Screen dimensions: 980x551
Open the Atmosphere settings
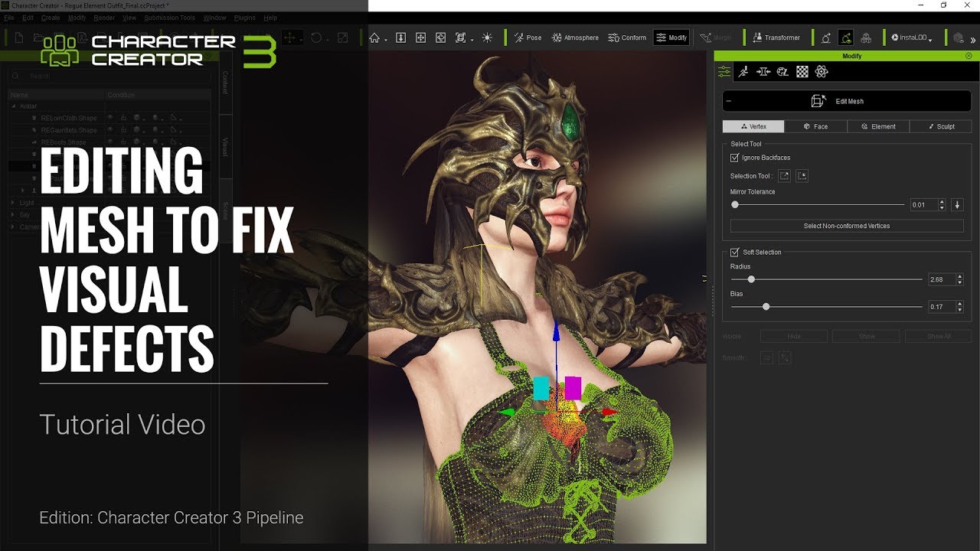coord(575,37)
